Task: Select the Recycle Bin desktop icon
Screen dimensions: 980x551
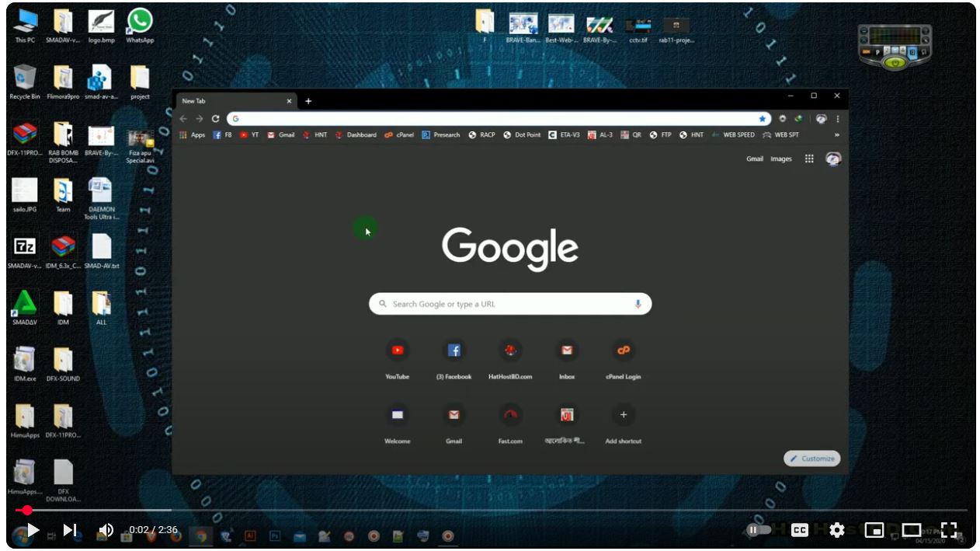Action: [25, 82]
